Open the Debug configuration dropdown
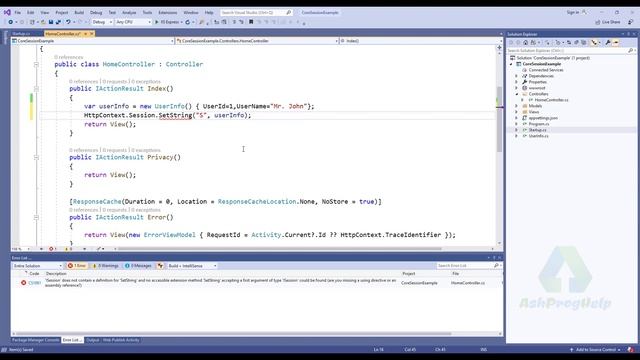The height and width of the screenshot is (360, 640). pyautogui.click(x=102, y=22)
